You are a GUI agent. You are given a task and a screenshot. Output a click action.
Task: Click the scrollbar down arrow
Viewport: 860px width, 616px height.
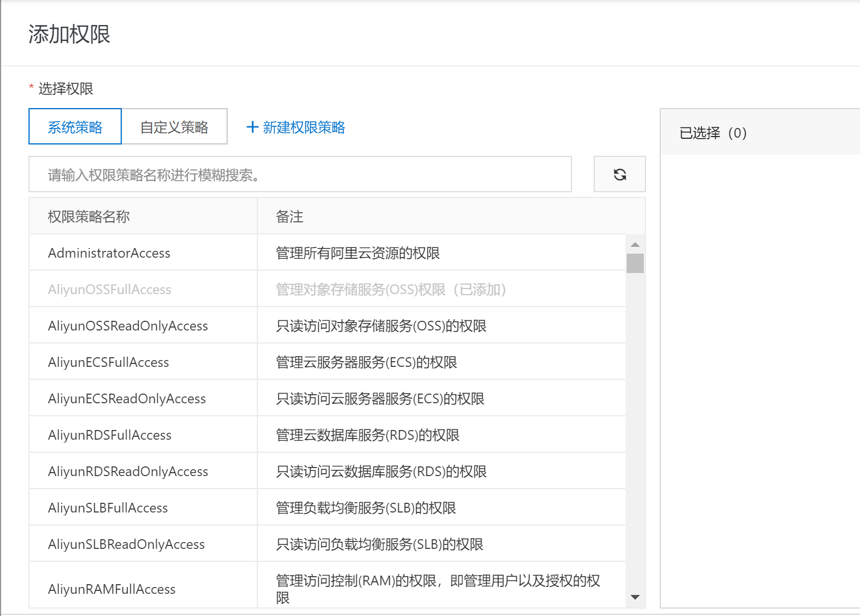(635, 597)
